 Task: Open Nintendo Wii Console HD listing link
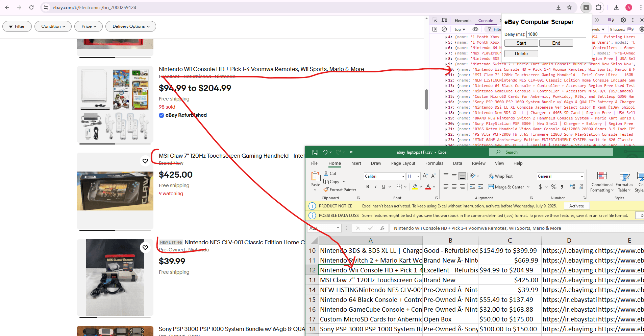[262, 69]
